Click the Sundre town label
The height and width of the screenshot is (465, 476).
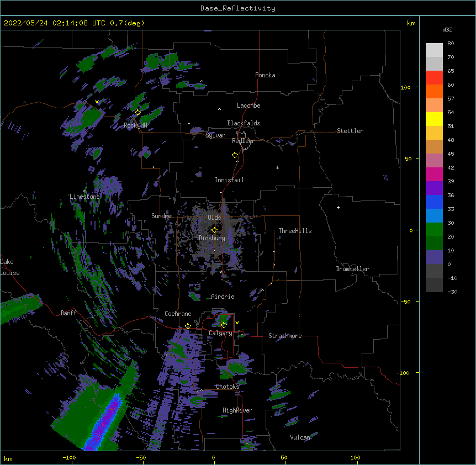[x=161, y=216]
